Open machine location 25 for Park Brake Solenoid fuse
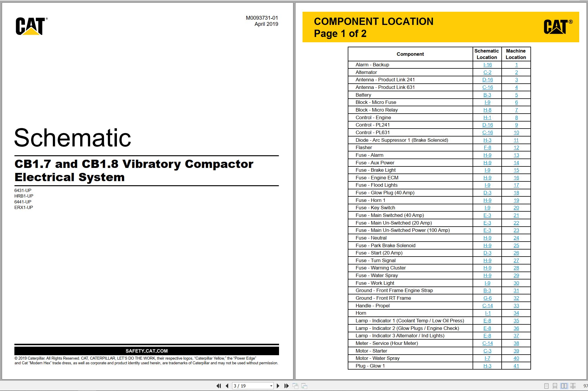 [516, 245]
